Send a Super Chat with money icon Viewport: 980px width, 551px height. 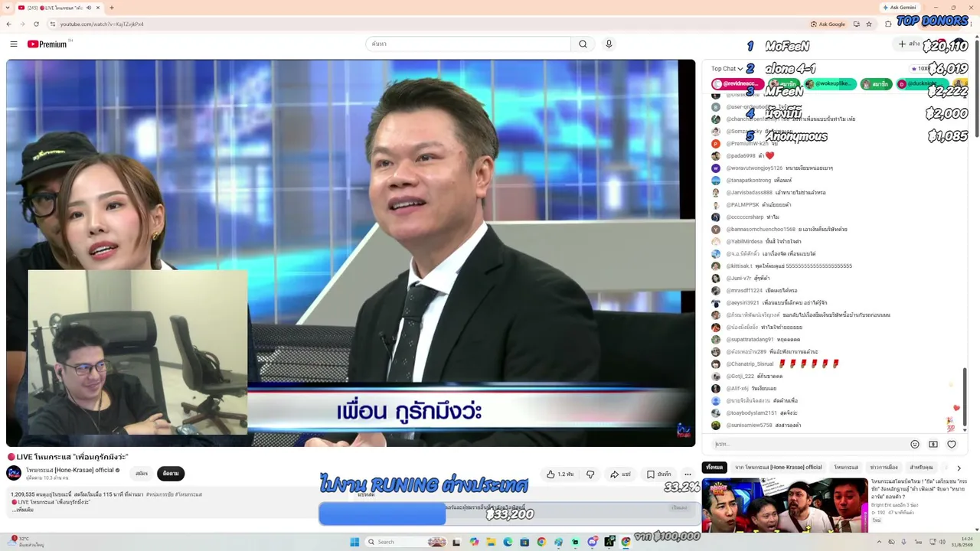coord(933,444)
